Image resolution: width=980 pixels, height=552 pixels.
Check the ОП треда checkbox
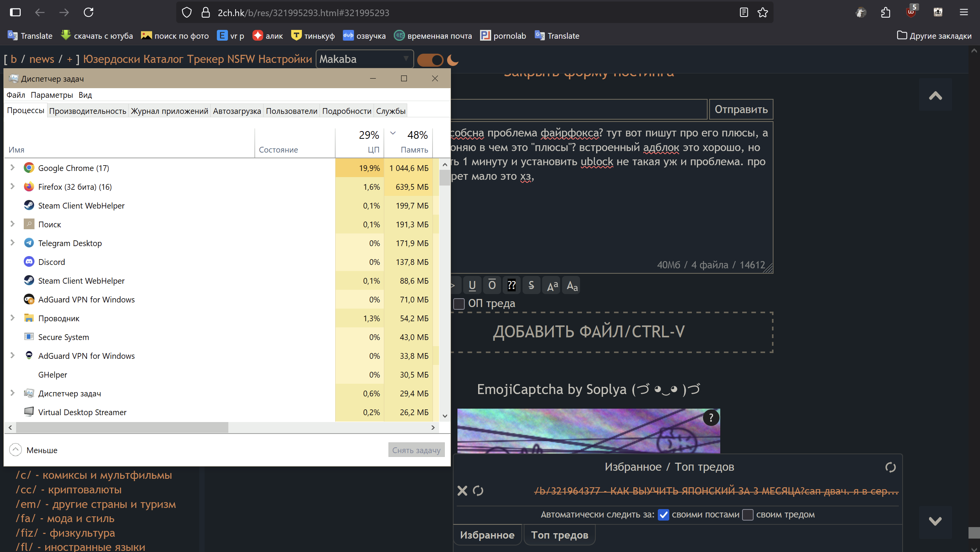pos(459,304)
